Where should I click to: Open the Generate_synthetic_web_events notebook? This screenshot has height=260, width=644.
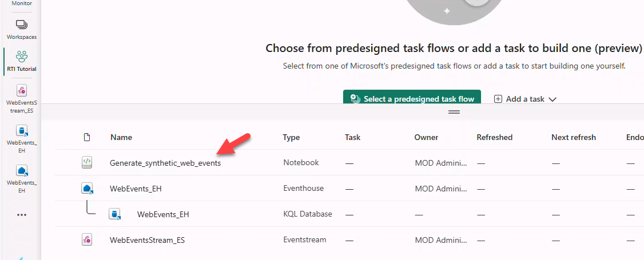click(165, 163)
